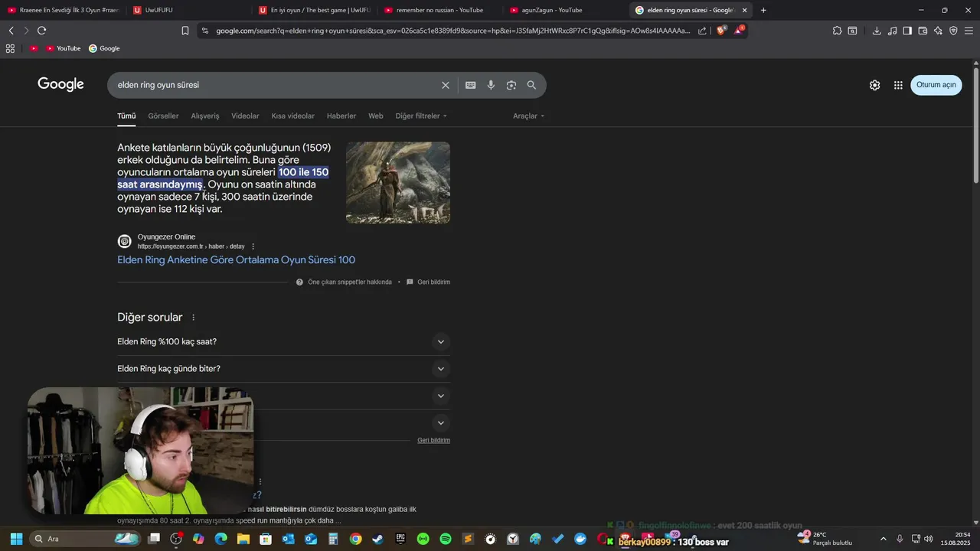Screen dimensions: 980x551
Task: Switch to the Videolar results tab
Action: 245,116
